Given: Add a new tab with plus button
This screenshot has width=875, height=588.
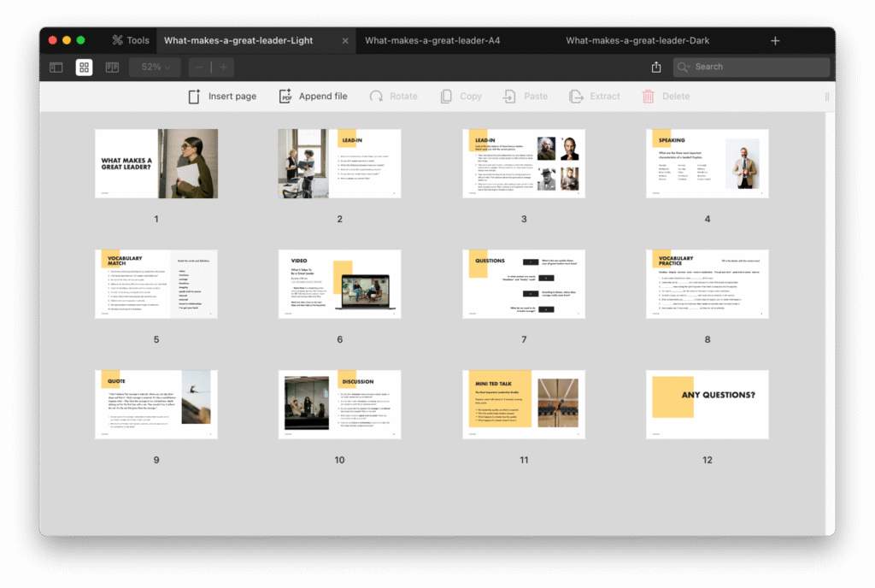Looking at the screenshot, I should [775, 40].
